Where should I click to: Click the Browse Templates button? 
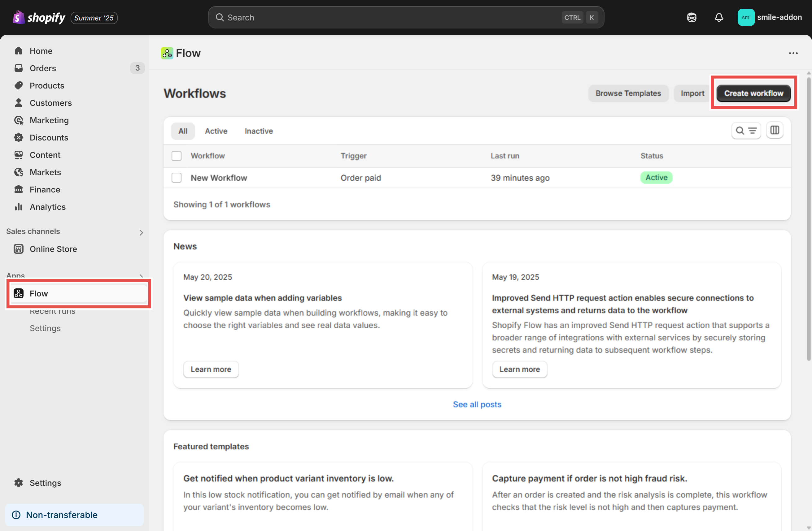[x=628, y=93]
